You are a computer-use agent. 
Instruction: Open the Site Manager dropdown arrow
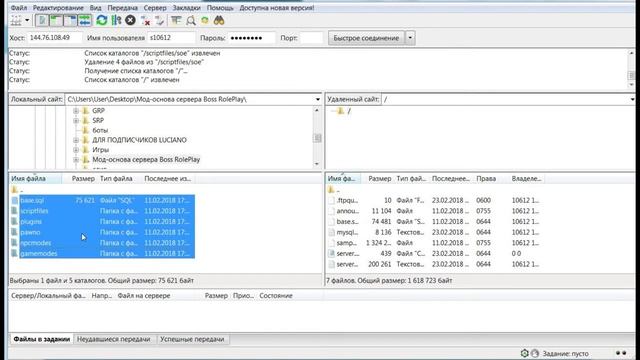coord(27,20)
